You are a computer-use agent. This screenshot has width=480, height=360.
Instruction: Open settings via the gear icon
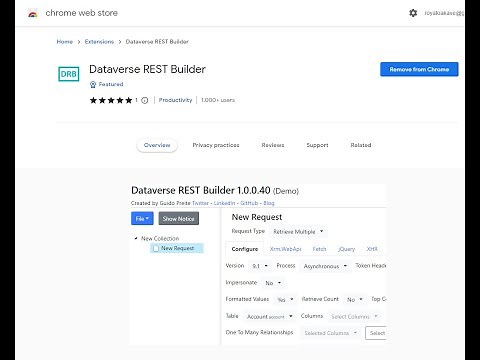413,13
